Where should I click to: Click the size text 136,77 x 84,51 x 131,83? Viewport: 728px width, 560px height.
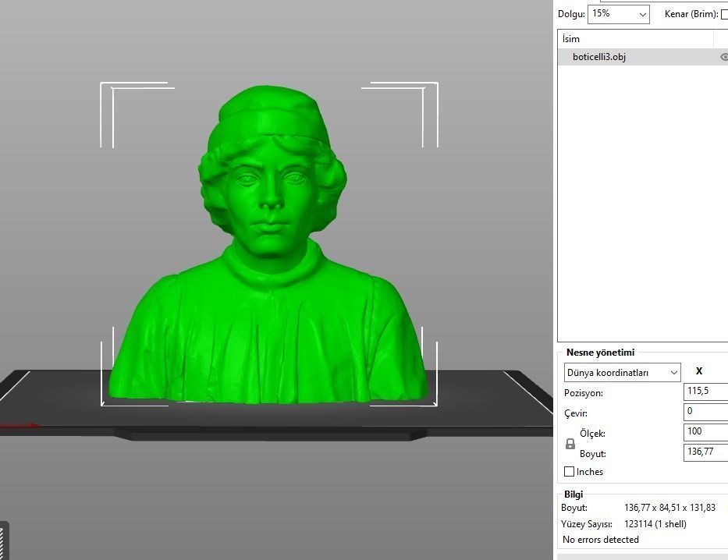point(669,508)
